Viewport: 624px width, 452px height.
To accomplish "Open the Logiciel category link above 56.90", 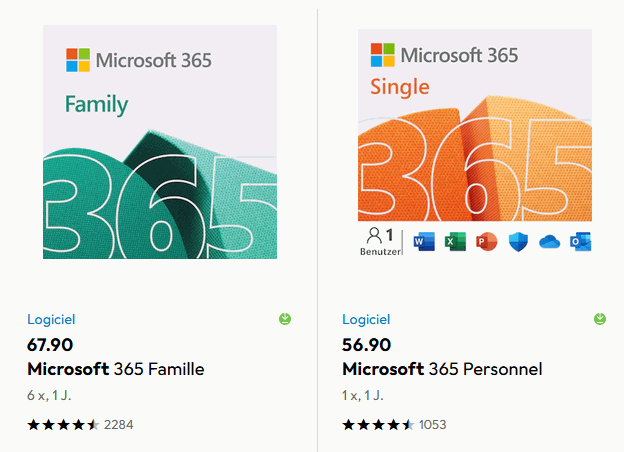I will 366,320.
